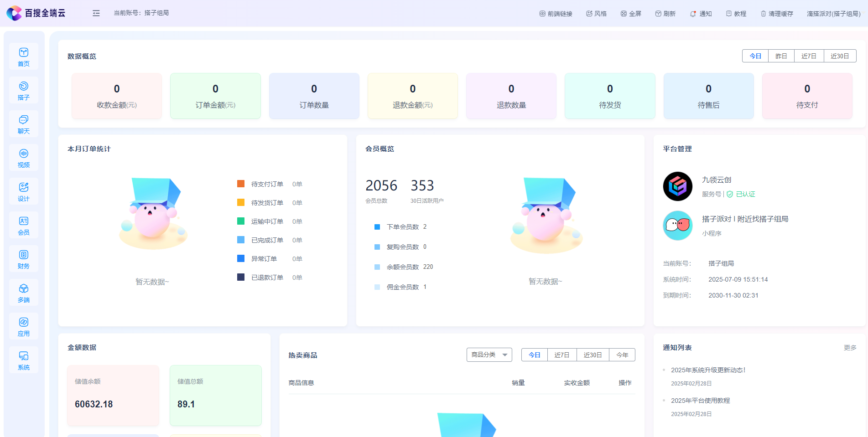Switch data overview to 昨日

click(x=781, y=56)
